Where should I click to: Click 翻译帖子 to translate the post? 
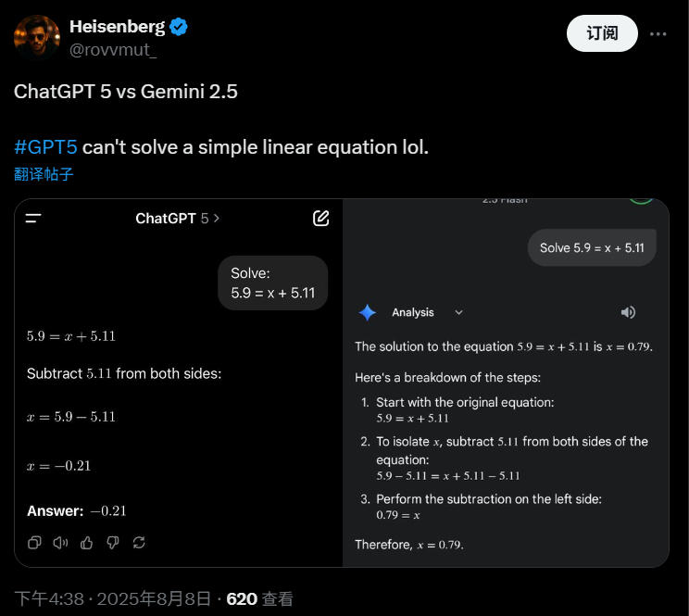[44, 174]
